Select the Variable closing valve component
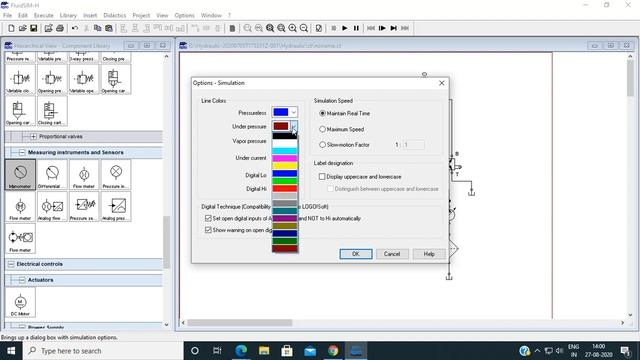This screenshot has height=360, width=640. (20, 79)
